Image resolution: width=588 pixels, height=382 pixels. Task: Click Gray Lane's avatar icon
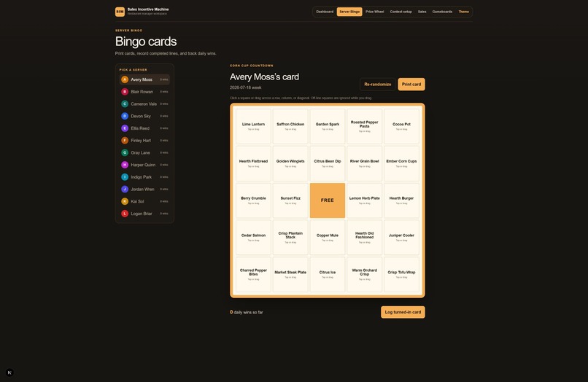coord(125,152)
